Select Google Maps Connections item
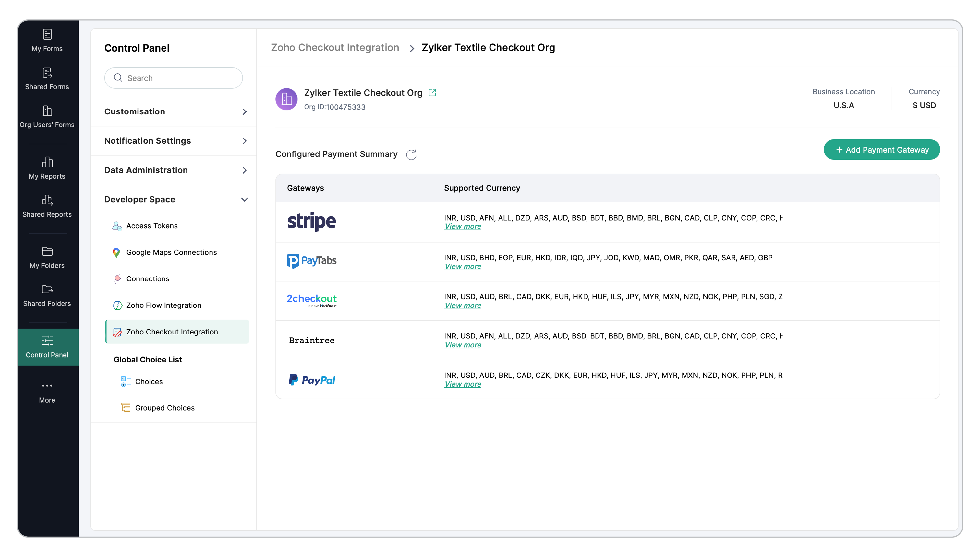The height and width of the screenshot is (557, 980). pyautogui.click(x=171, y=252)
